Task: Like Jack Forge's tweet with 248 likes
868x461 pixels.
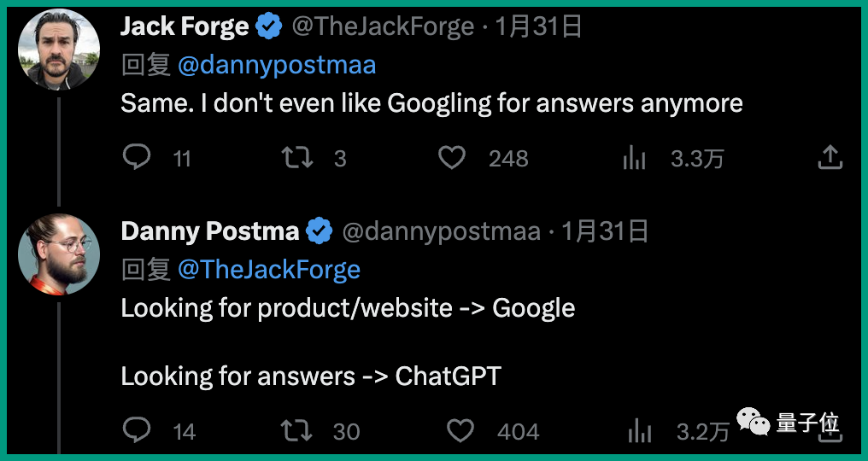Action: click(x=452, y=157)
